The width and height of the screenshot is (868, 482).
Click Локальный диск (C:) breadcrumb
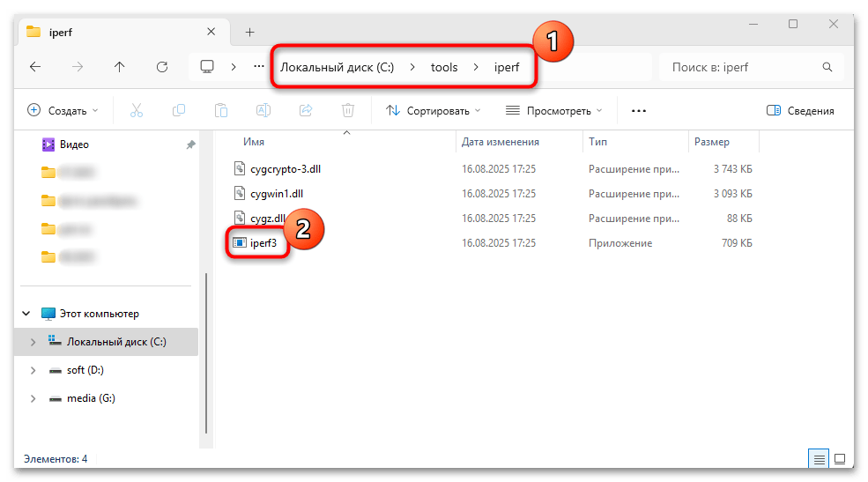click(338, 67)
